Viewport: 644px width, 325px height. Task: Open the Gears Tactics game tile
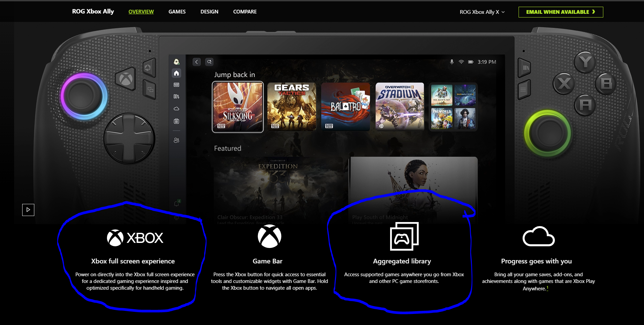[292, 107]
